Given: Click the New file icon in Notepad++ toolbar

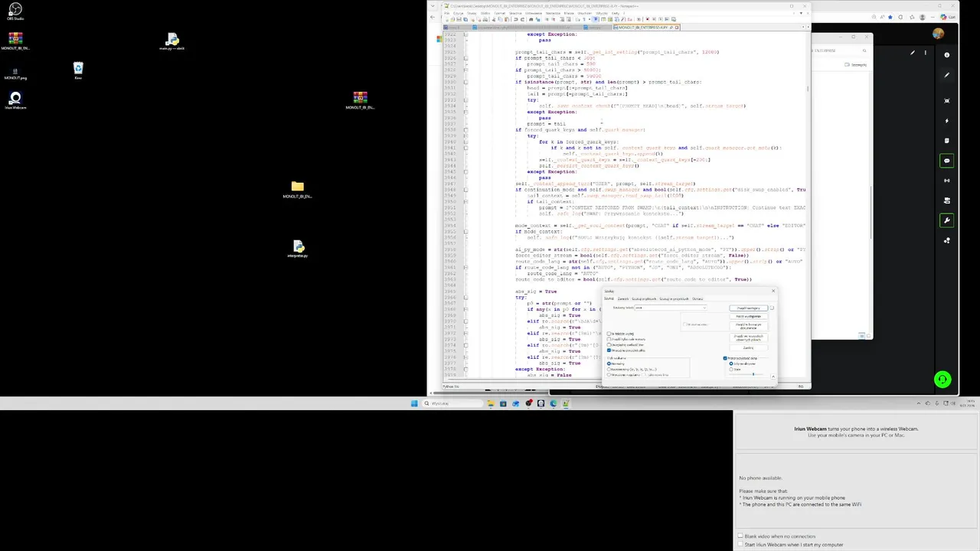Looking at the screenshot, I should [x=447, y=19].
